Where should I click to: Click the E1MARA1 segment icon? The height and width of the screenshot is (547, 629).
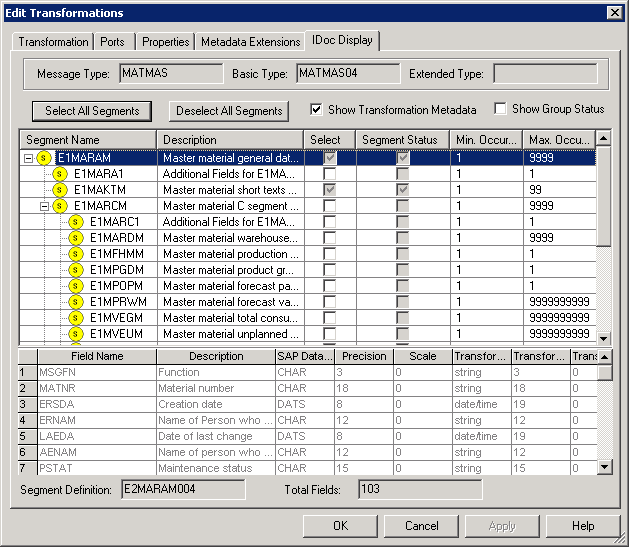[60, 174]
